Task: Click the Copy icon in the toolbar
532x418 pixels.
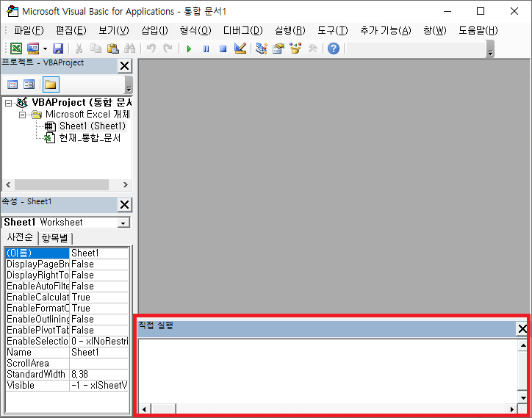Action: click(96, 48)
